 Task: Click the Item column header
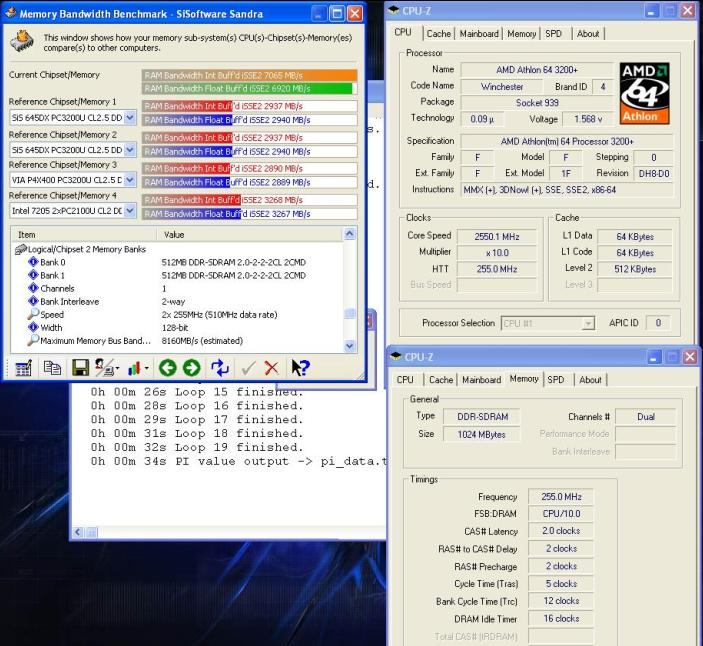(84, 234)
